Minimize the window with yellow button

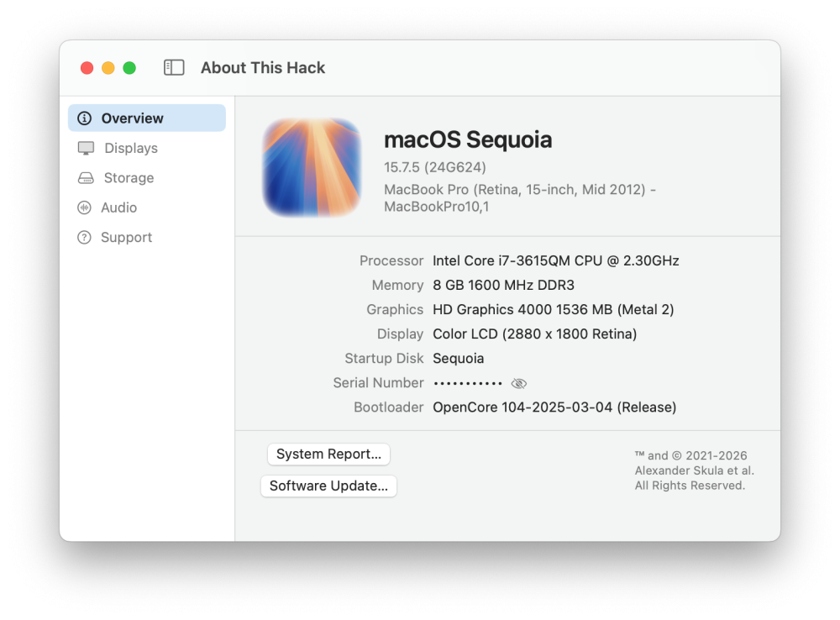(108, 68)
